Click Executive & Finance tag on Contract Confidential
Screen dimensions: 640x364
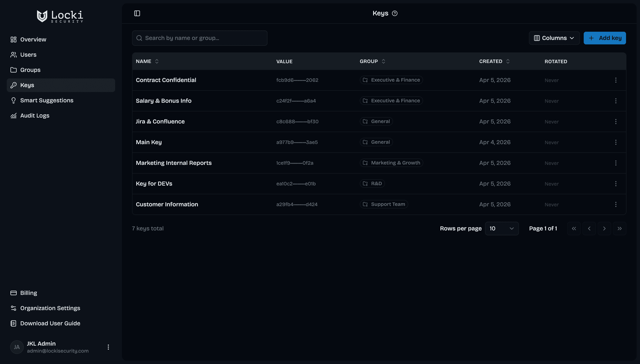click(x=391, y=80)
